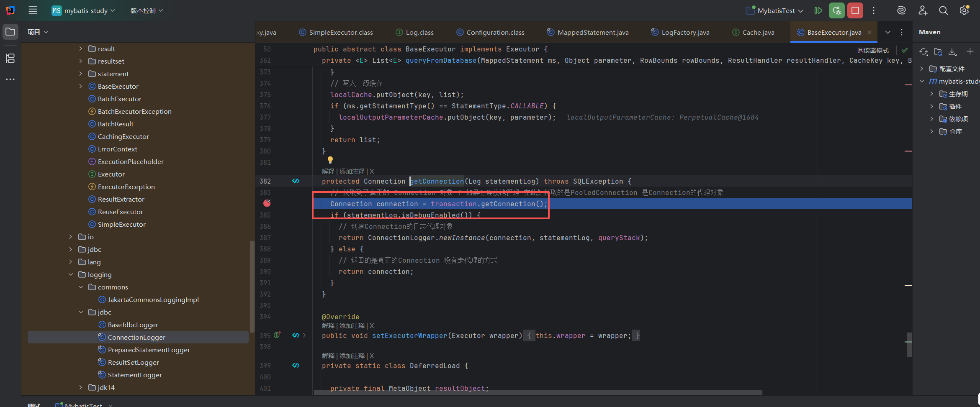Open Search Everywhere magnifier
980x407 pixels.
point(943,10)
